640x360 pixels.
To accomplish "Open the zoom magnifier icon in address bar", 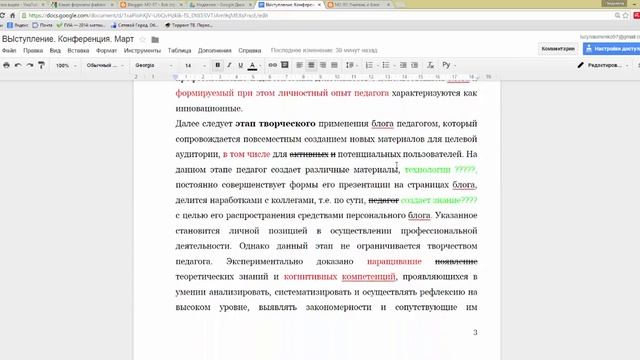I will click(x=617, y=16).
